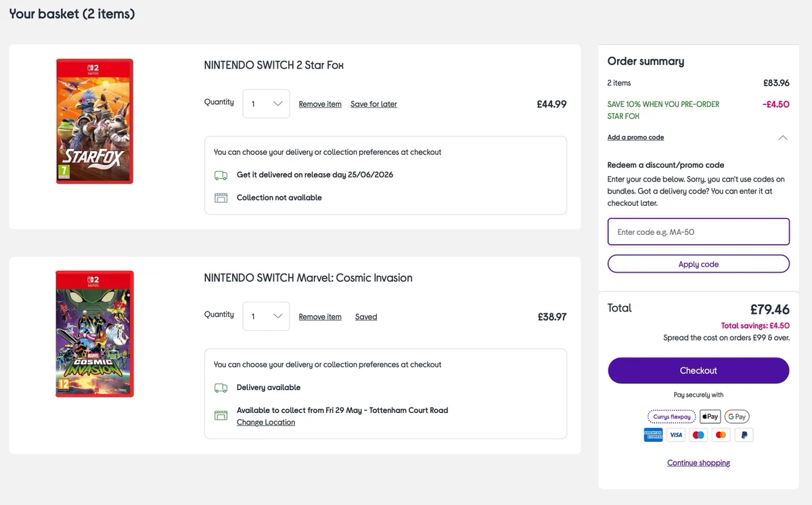Open NINTENDO SWITCH 2 Star Fox title
812x505 pixels.
click(x=274, y=66)
